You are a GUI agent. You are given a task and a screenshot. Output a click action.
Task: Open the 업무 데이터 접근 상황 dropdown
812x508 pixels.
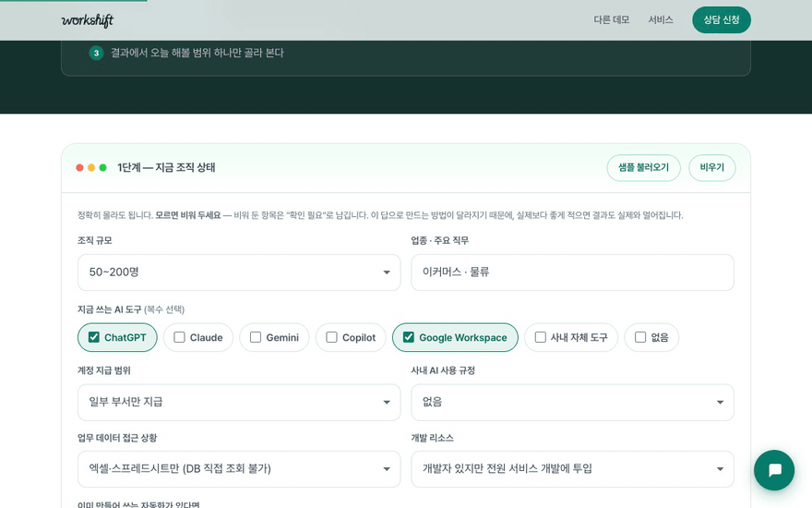pyautogui.click(x=239, y=469)
